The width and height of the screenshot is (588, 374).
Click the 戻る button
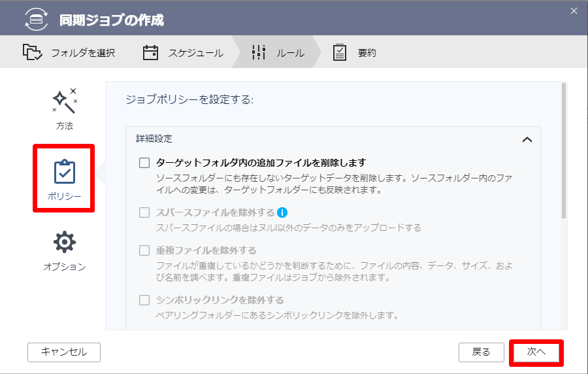[481, 352]
